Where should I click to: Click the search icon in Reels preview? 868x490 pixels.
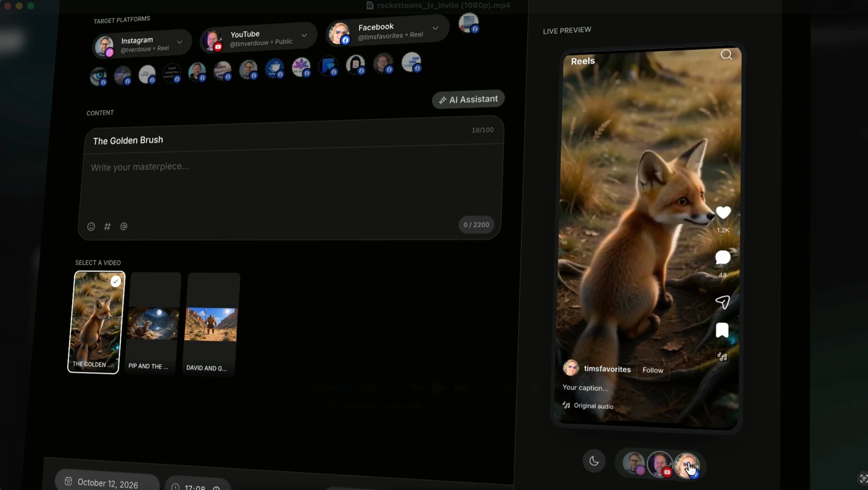tap(726, 55)
